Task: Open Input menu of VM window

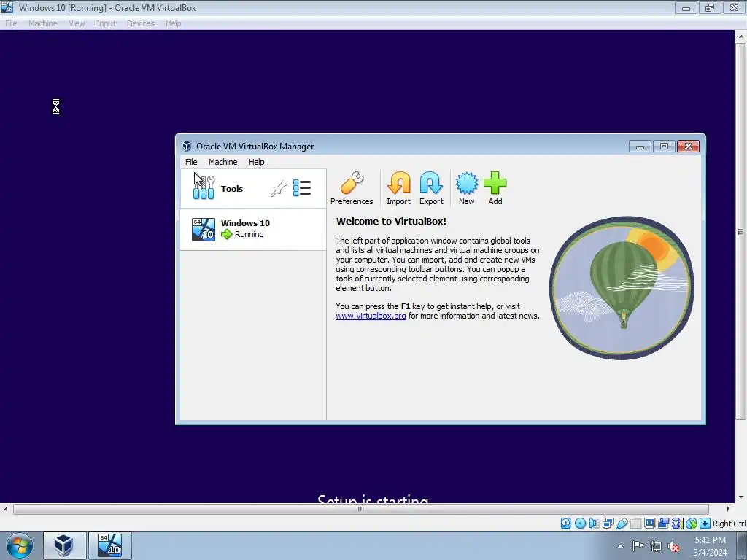Action: point(106,23)
